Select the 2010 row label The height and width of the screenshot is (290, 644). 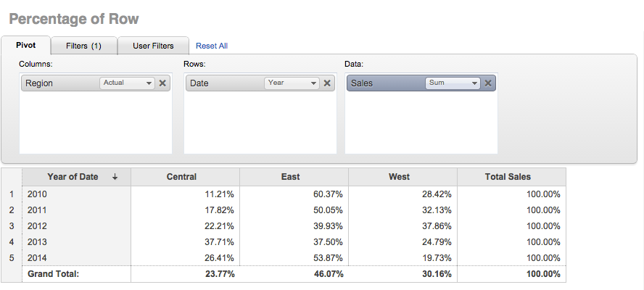[36, 194]
